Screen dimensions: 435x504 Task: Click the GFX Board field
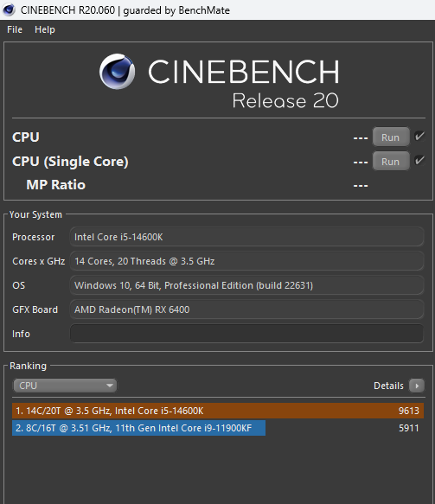[x=246, y=309]
